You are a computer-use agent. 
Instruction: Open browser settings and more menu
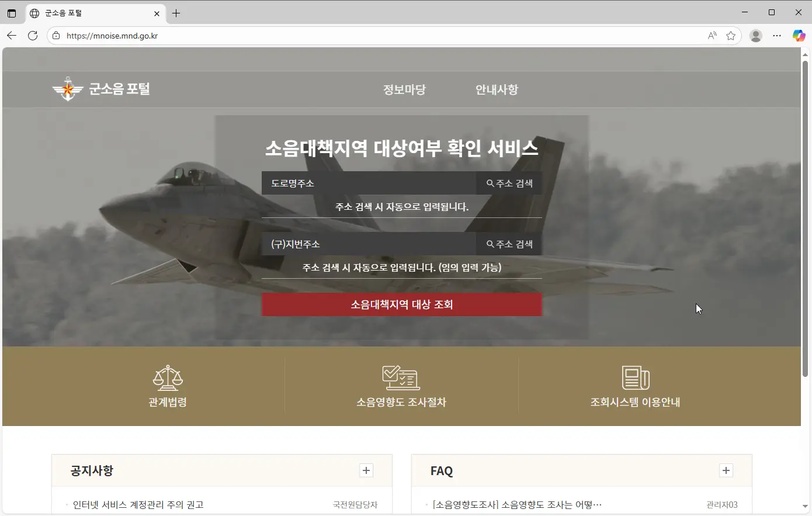coord(777,36)
